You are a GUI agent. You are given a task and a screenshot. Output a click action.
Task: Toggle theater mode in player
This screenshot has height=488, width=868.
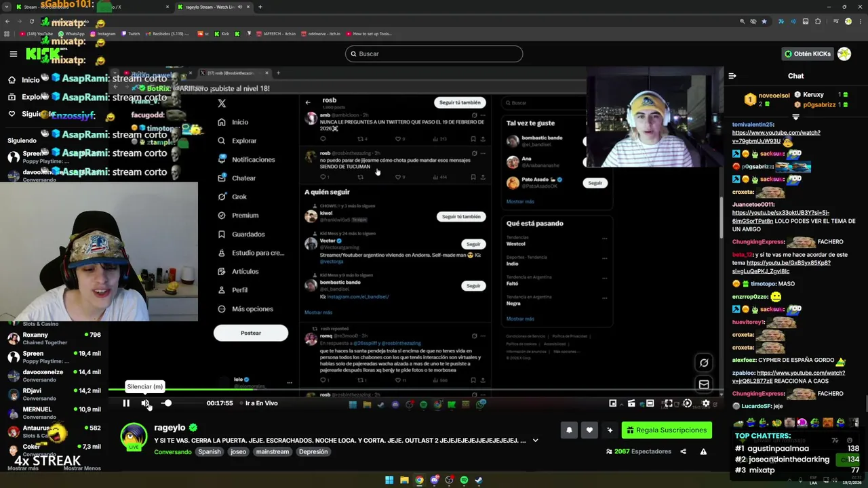click(x=650, y=403)
